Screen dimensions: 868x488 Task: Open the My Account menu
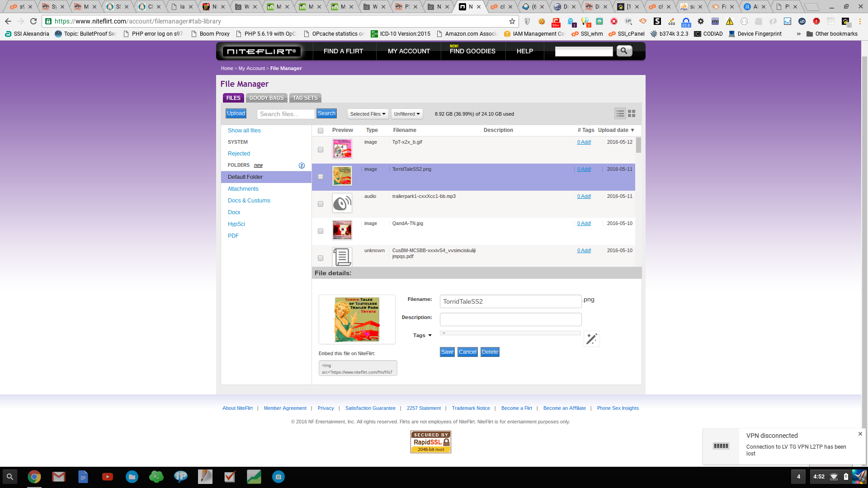(409, 51)
